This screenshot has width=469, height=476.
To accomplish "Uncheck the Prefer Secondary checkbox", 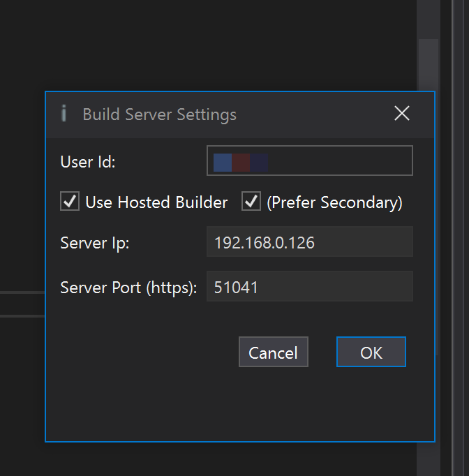I will (251, 202).
